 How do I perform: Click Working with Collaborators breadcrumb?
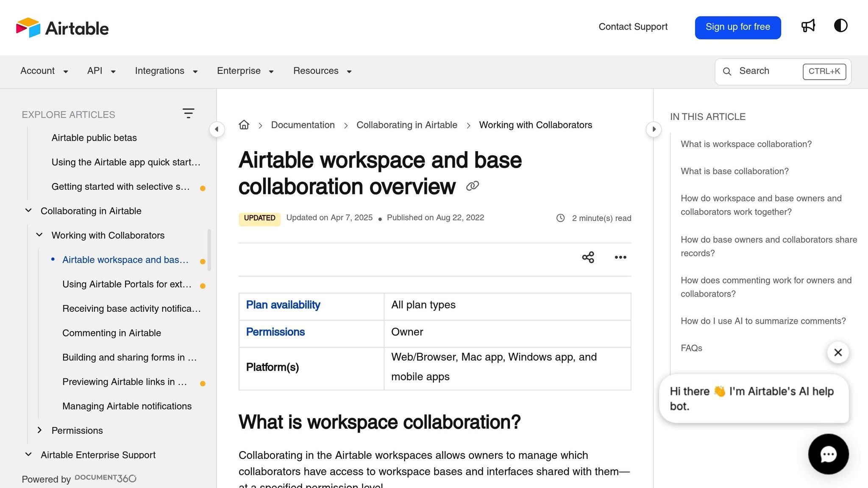tap(535, 125)
